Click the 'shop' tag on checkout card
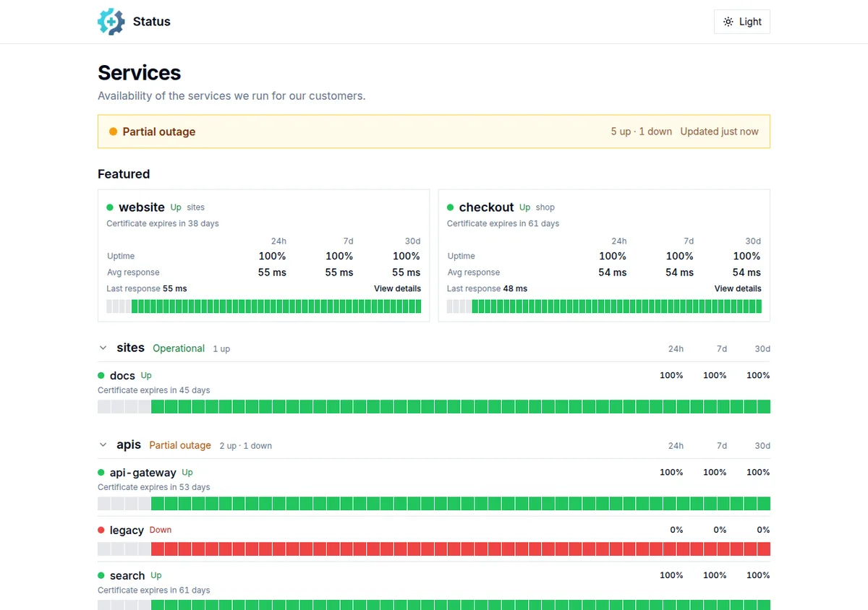 [x=545, y=207]
